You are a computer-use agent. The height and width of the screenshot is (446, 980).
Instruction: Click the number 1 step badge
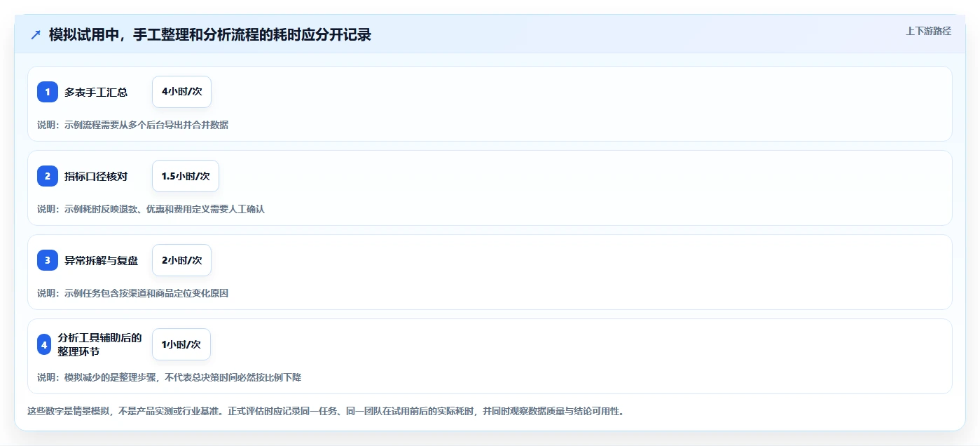(48, 92)
